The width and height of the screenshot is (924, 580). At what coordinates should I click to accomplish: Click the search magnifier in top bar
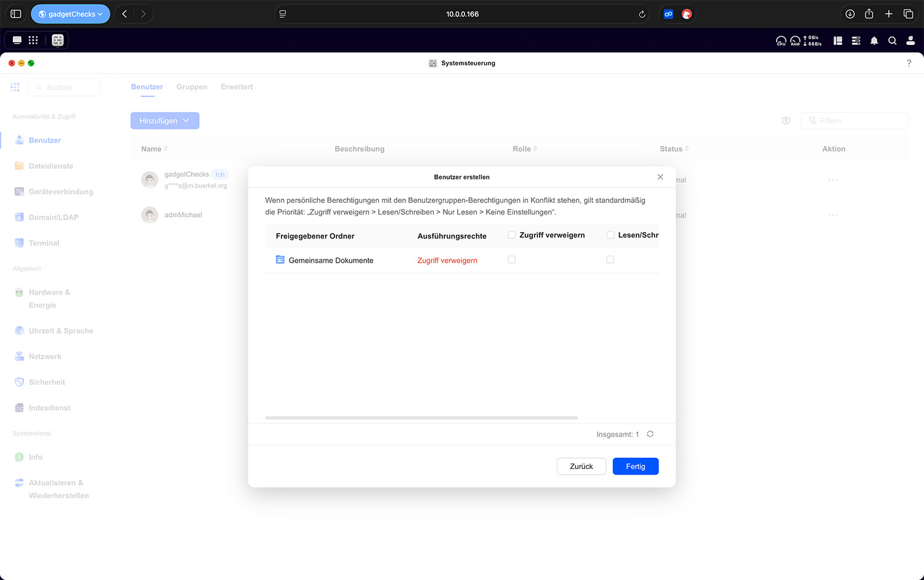tap(892, 41)
